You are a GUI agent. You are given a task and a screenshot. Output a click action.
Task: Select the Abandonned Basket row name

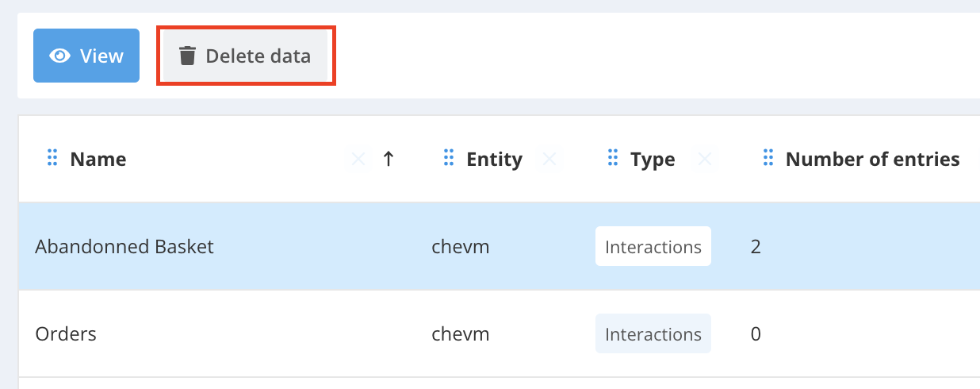[124, 247]
